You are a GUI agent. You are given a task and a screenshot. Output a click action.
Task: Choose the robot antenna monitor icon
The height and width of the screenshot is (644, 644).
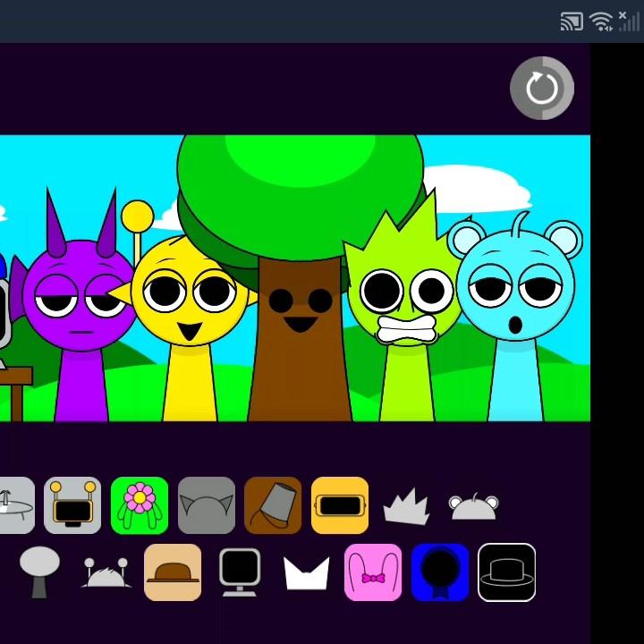coord(72,505)
